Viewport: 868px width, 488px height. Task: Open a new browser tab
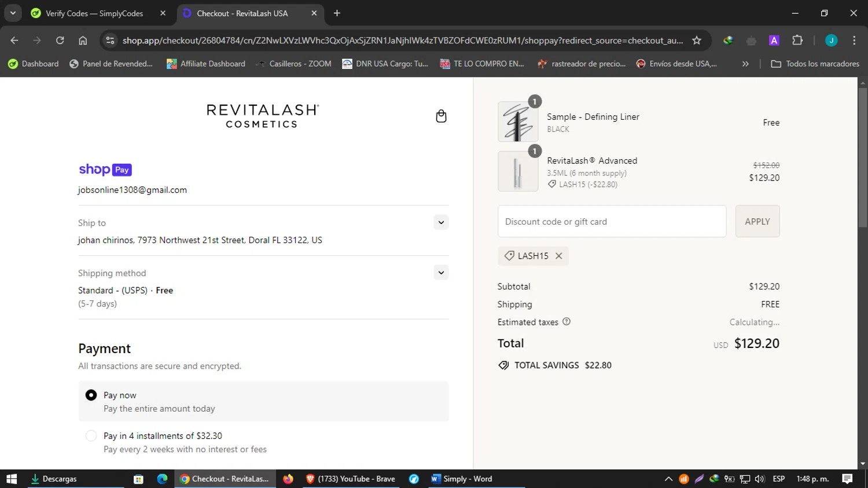337,13
